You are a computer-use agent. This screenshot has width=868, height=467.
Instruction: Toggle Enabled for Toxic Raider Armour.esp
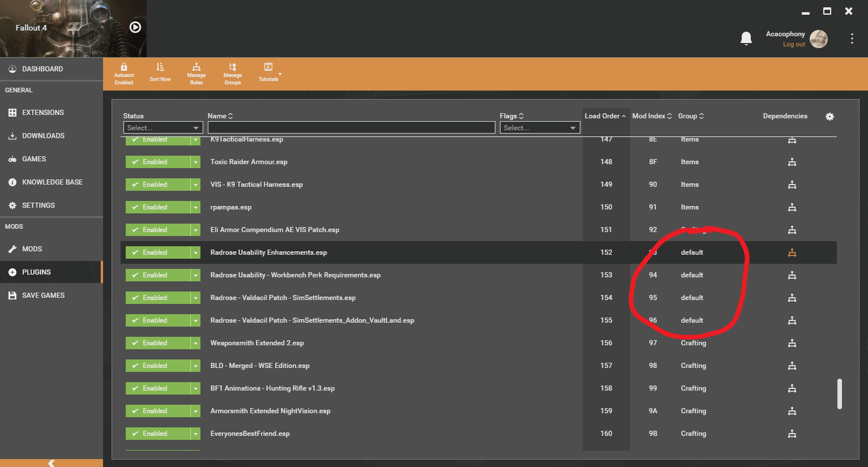coord(158,162)
